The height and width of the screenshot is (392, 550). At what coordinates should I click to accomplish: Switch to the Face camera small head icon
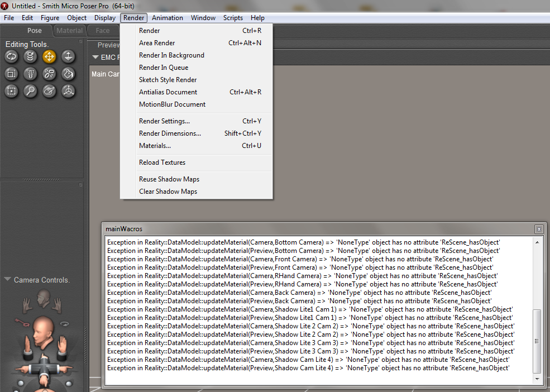(44, 298)
